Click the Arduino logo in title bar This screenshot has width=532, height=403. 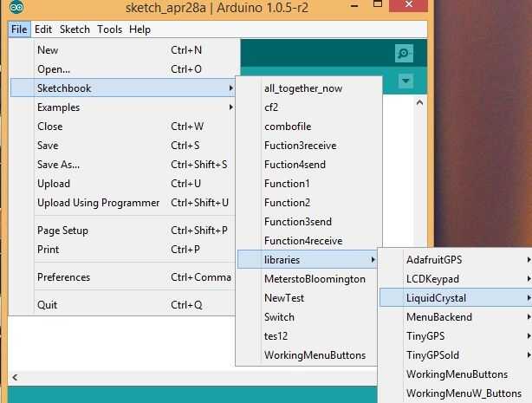click(x=16, y=7)
